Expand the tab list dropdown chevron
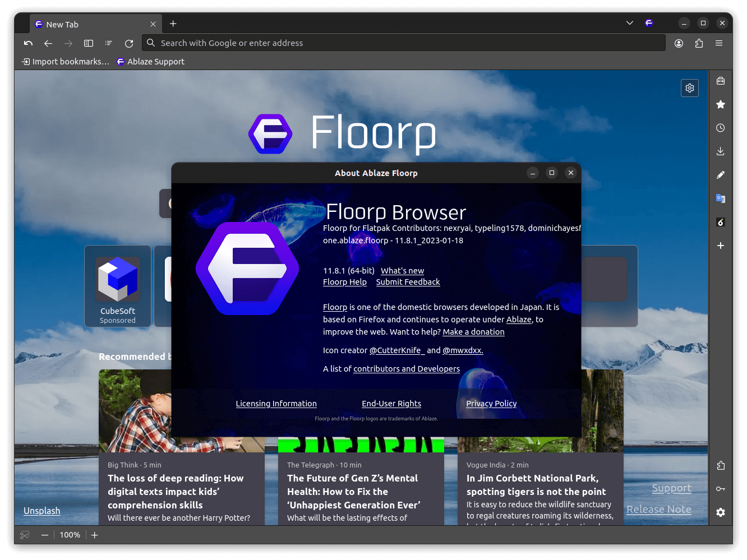 pos(629,23)
